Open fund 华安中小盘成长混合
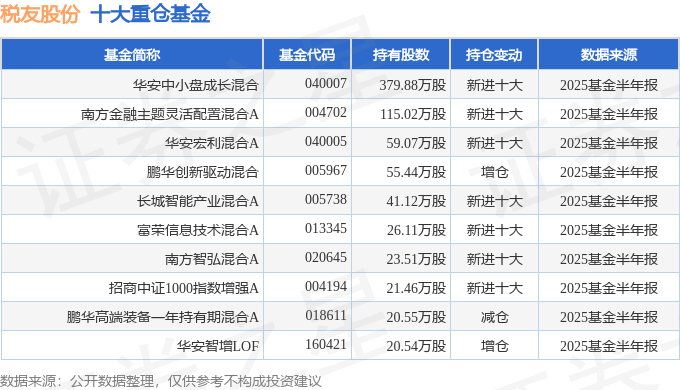The height and width of the screenshot is (390, 680). (x=196, y=85)
